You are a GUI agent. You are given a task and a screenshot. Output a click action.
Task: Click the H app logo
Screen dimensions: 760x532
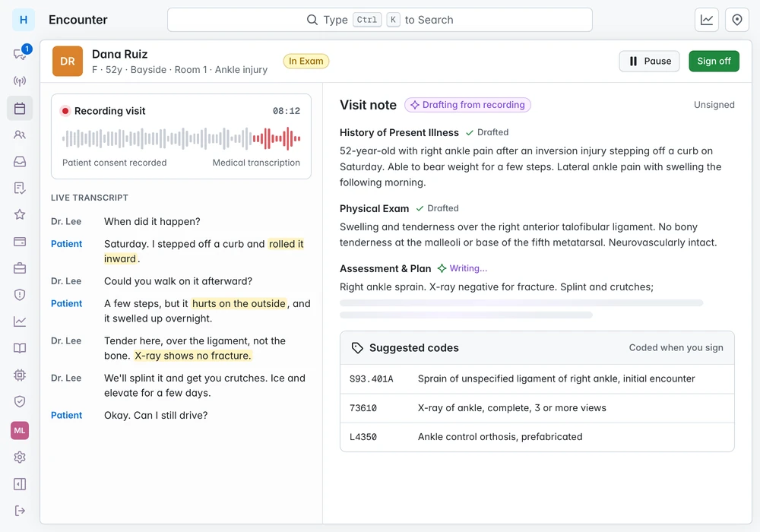pos(24,20)
